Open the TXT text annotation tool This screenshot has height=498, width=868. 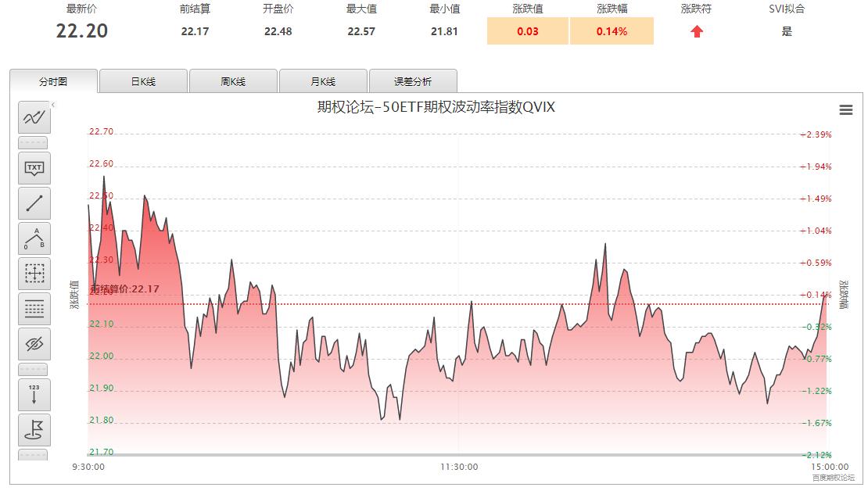34,169
